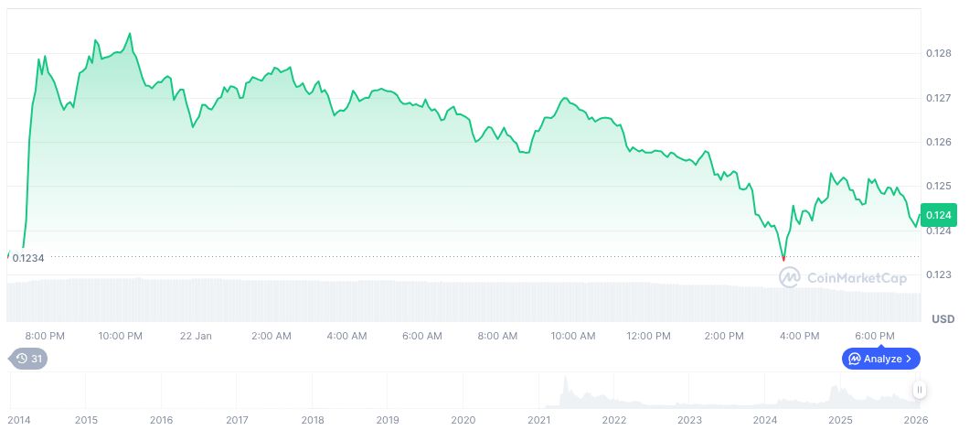
Task: Click the USD currency label
Action: (x=943, y=319)
